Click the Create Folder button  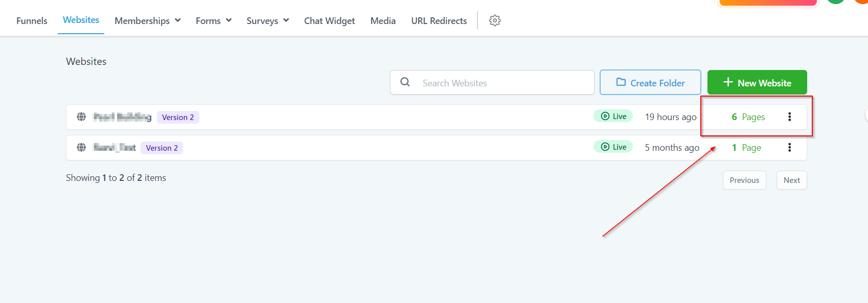[x=650, y=83]
